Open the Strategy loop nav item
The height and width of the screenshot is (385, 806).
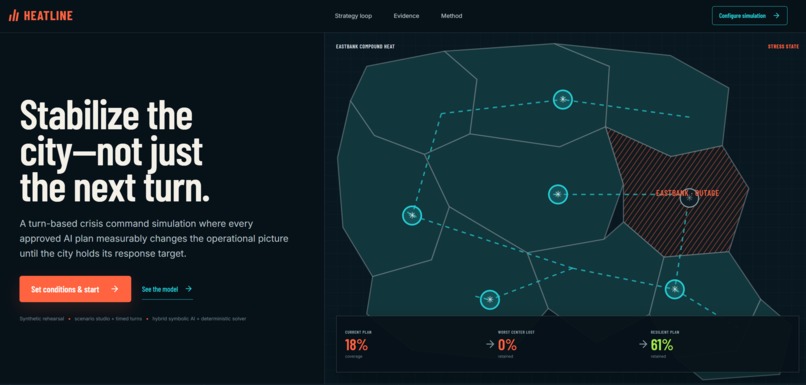(353, 16)
